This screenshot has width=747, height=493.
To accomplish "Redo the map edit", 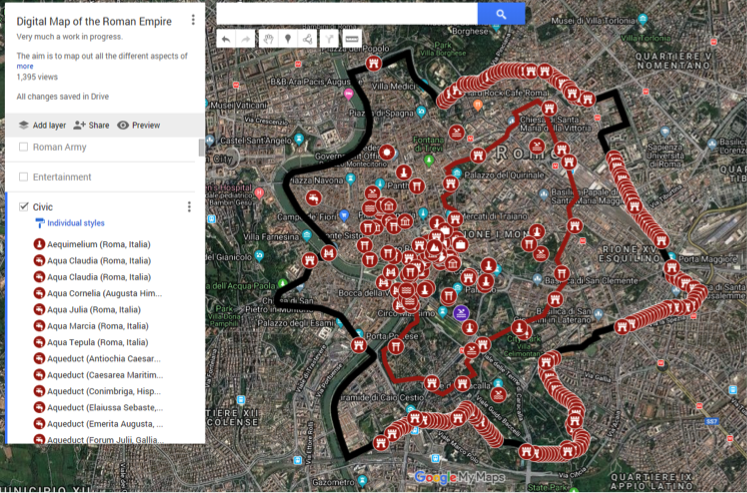I will (245, 39).
